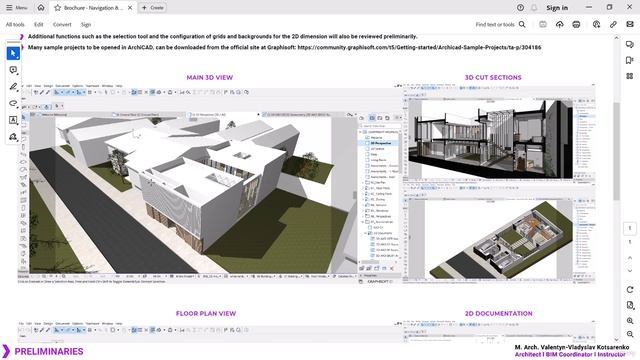Image resolution: width=640 pixels, height=360 pixels.
Task: Click the lower cut section plan image
Action: [x=499, y=233]
